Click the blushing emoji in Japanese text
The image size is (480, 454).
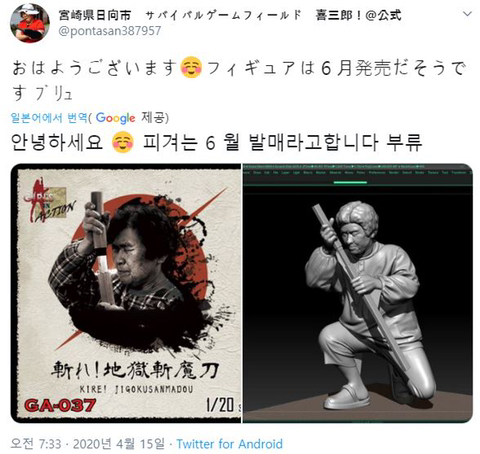(x=191, y=68)
